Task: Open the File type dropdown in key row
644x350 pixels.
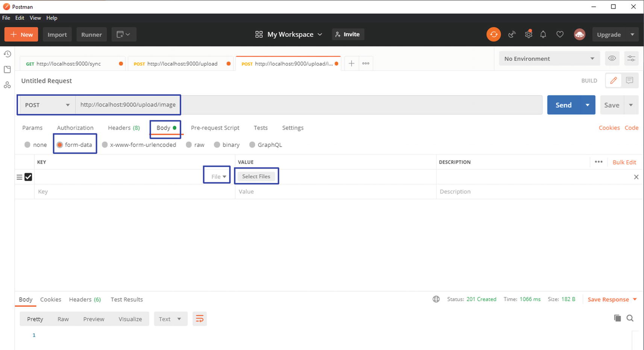Action: pos(218,177)
